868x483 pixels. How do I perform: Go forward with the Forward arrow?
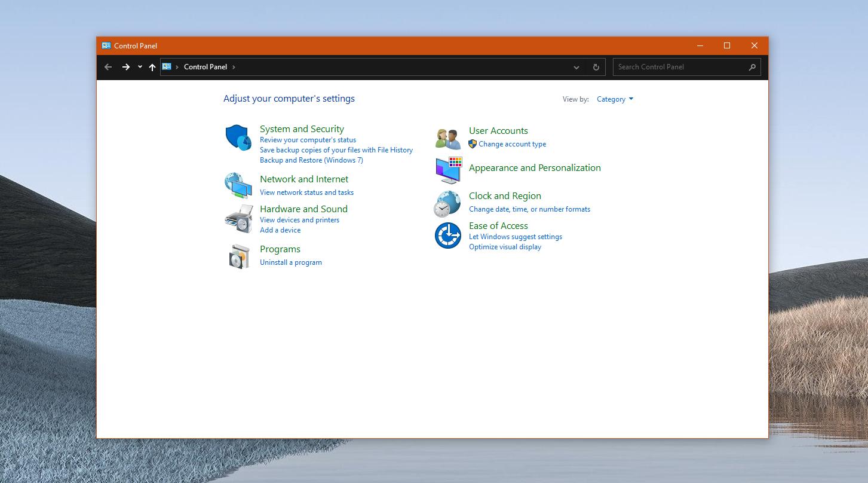[x=125, y=67]
